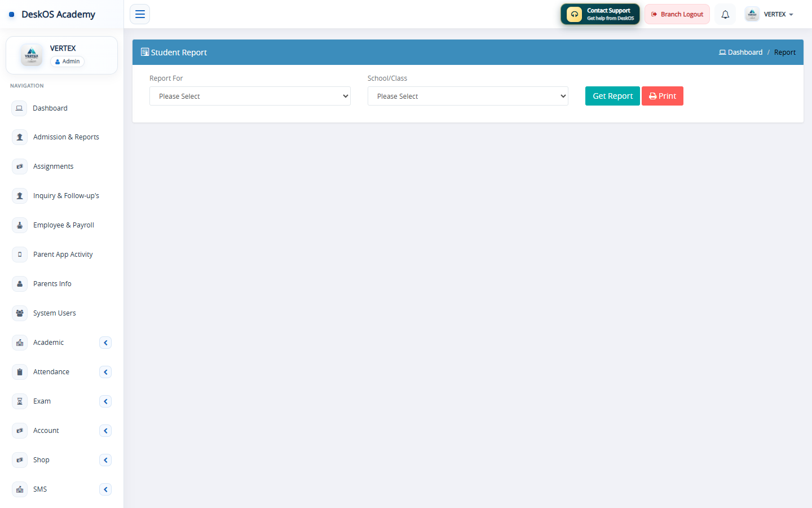Expand the Academic menu chevron
This screenshot has height=508, width=812.
tap(105, 343)
